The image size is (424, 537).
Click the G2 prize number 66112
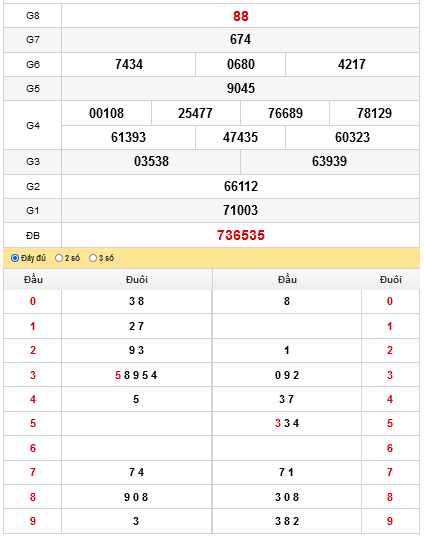(241, 186)
